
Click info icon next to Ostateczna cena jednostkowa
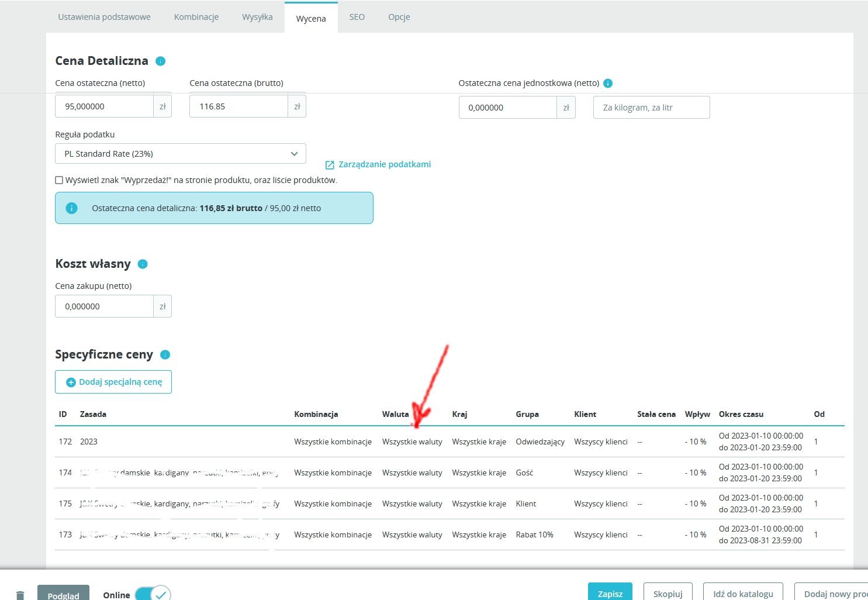pyautogui.click(x=608, y=83)
